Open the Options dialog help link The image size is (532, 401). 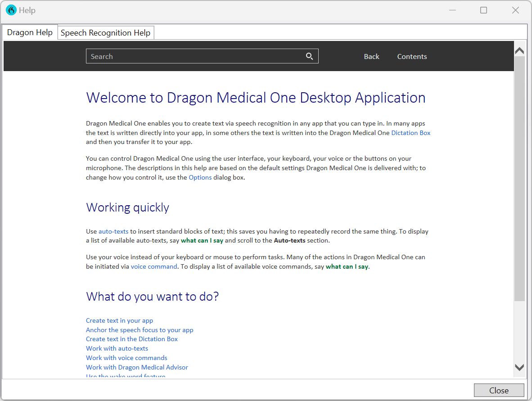[200, 177]
